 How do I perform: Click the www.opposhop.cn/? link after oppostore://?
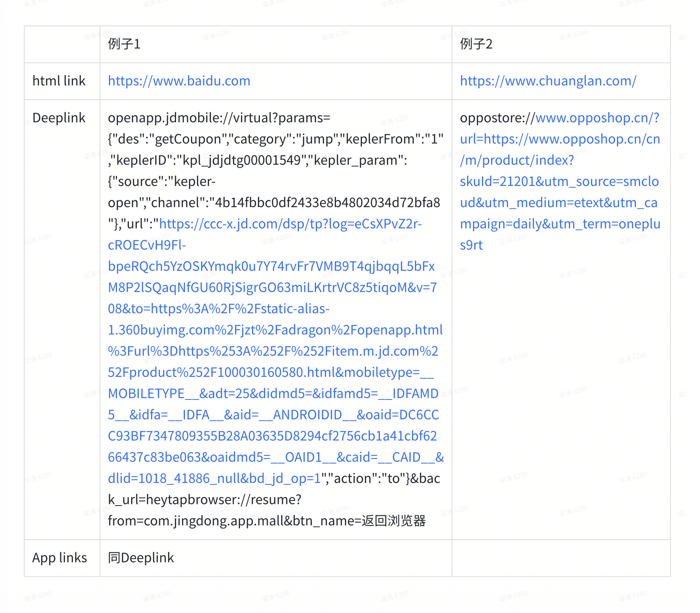[x=597, y=118]
